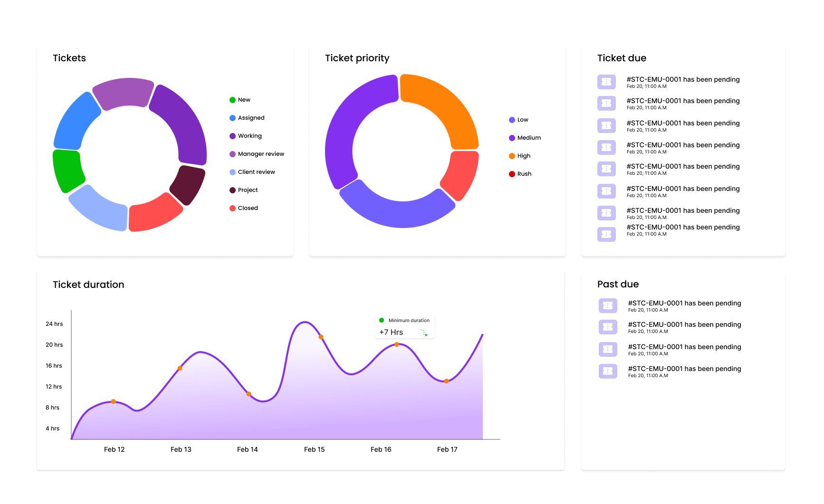Screen dimensions: 824x504
Task: Click the red Rush legend dot
Action: click(x=512, y=174)
